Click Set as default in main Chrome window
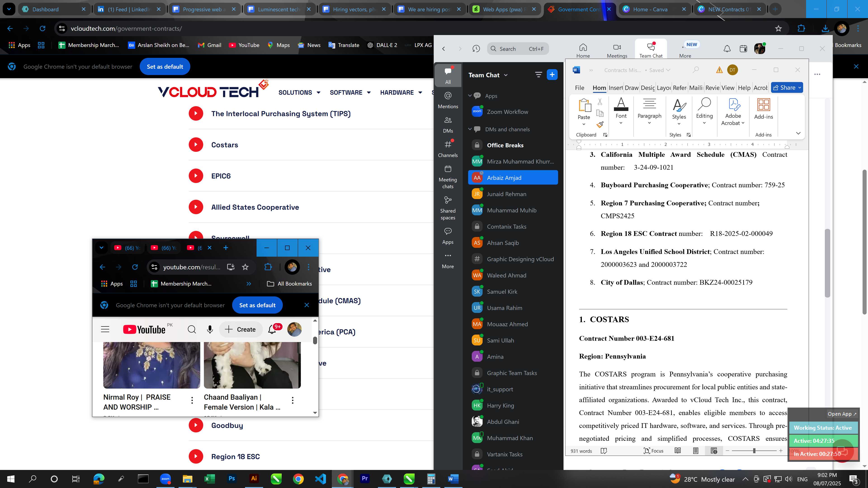 [x=165, y=67]
